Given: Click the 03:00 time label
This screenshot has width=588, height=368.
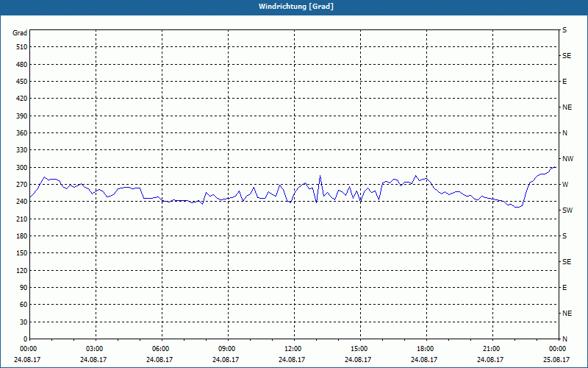Looking at the screenshot, I should (x=95, y=349).
